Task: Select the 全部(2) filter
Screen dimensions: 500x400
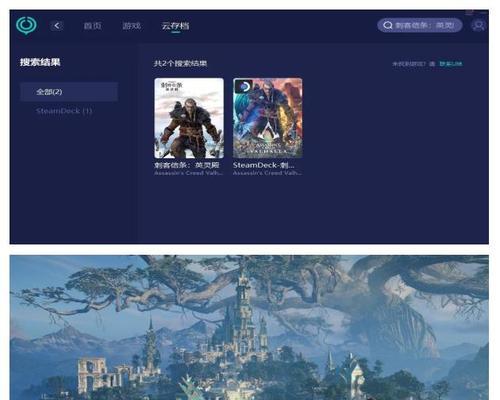Action: pos(69,92)
